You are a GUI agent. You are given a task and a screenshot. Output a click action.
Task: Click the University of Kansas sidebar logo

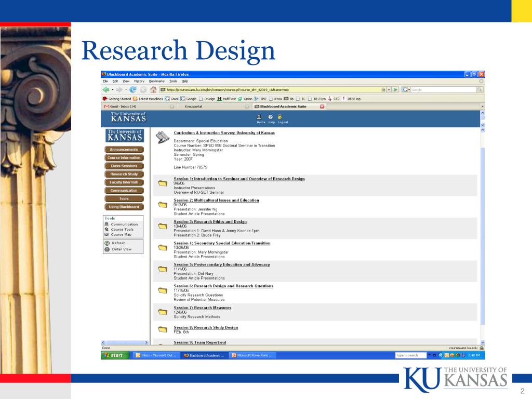pos(125,136)
